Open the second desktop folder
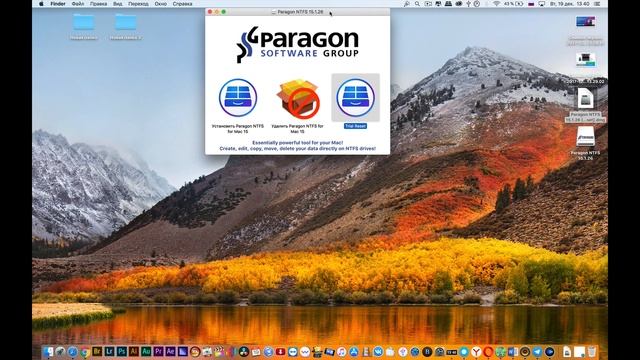The height and width of the screenshot is (360, 640). tap(125, 22)
